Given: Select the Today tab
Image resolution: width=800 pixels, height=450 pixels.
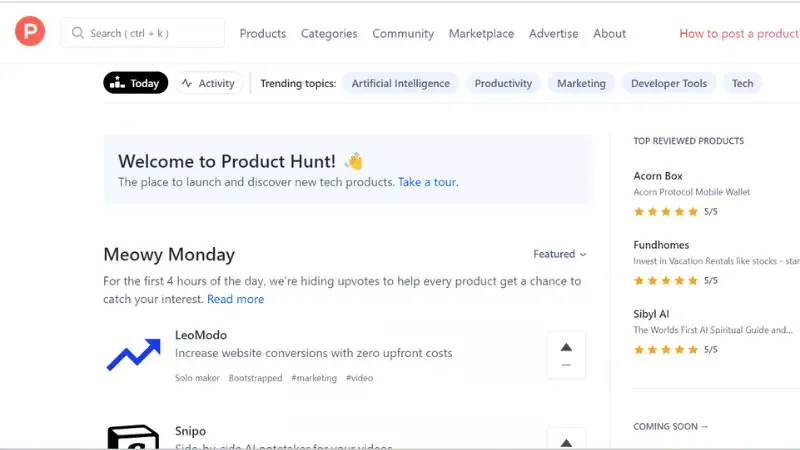Looking at the screenshot, I should (135, 83).
